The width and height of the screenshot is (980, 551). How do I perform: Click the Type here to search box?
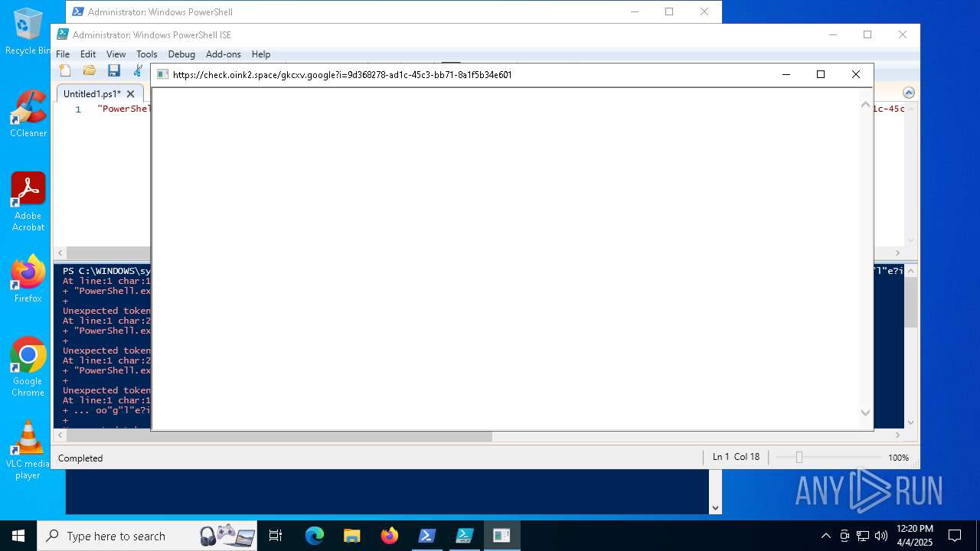(147, 536)
